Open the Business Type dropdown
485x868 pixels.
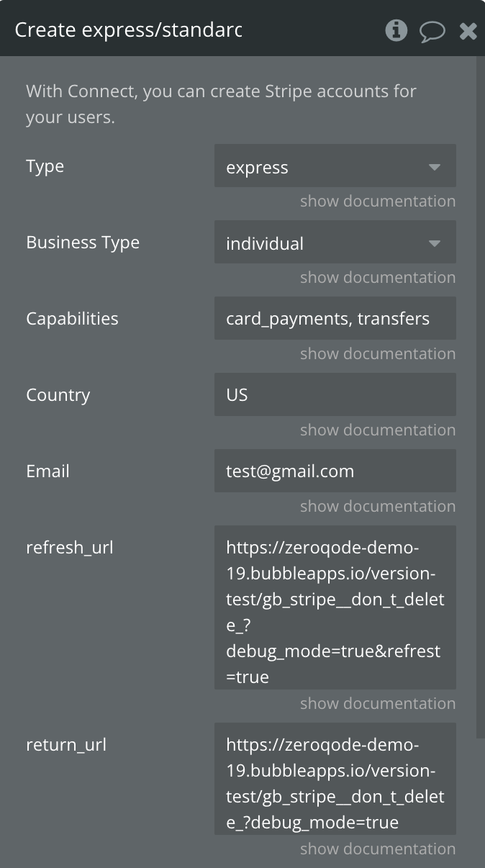coord(335,243)
